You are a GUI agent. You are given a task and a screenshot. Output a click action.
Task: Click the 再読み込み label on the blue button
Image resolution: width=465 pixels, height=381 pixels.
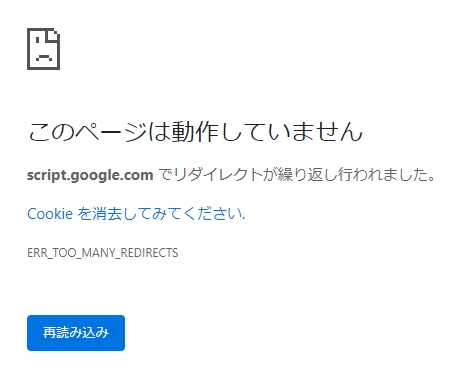[76, 333]
